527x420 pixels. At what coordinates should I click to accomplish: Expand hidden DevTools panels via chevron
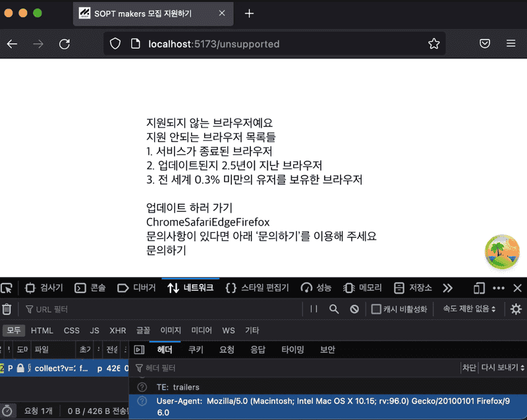pos(448,288)
